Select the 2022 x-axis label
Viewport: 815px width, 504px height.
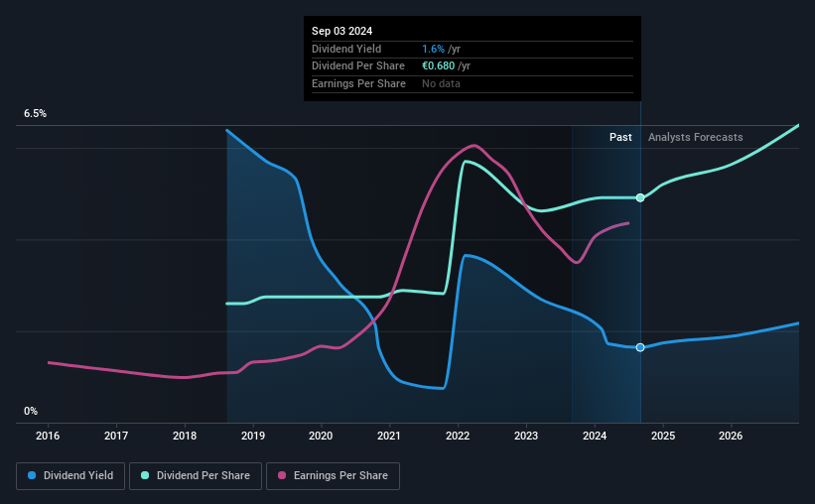point(458,436)
